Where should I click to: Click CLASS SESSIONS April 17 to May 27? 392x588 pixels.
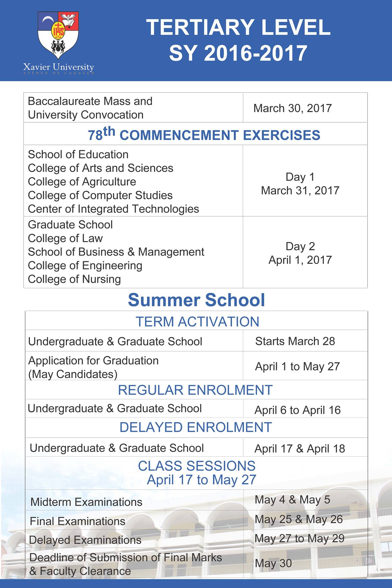point(197,473)
